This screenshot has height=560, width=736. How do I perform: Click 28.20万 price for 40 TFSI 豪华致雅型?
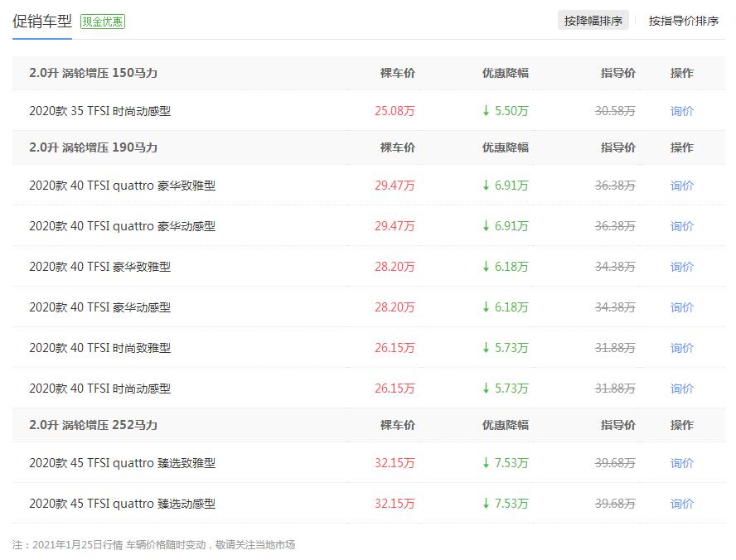pyautogui.click(x=395, y=267)
